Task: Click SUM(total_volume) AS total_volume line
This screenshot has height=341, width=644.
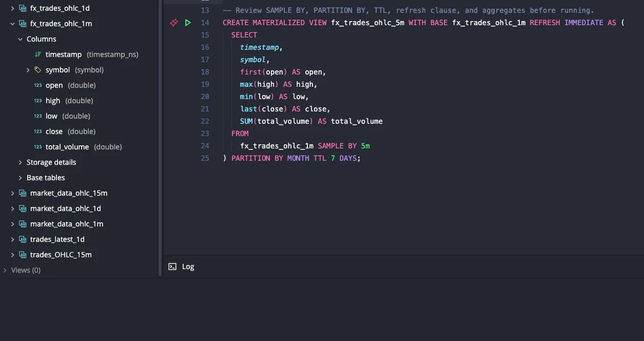Action: pyautogui.click(x=311, y=121)
